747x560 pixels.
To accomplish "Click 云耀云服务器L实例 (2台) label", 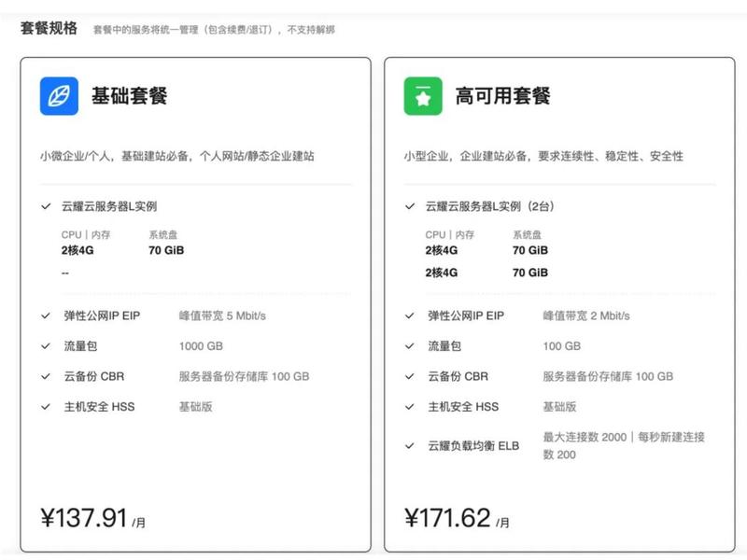I will pos(489,206).
